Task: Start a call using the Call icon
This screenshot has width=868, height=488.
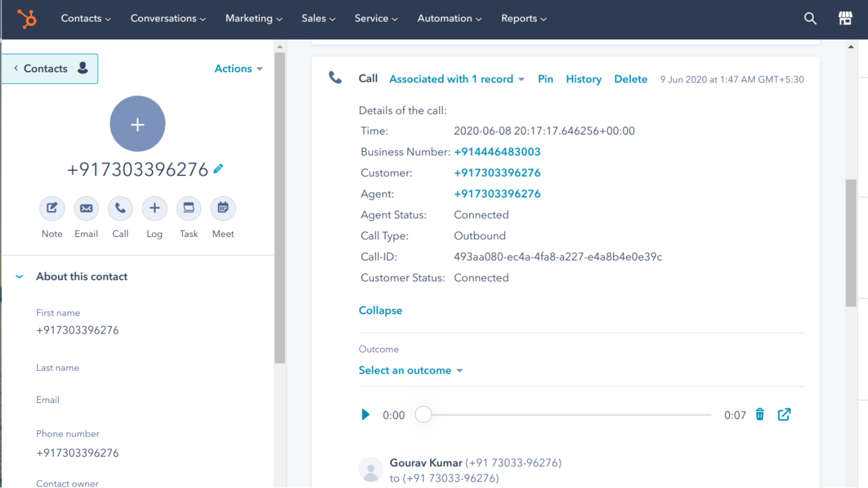Action: [120, 208]
